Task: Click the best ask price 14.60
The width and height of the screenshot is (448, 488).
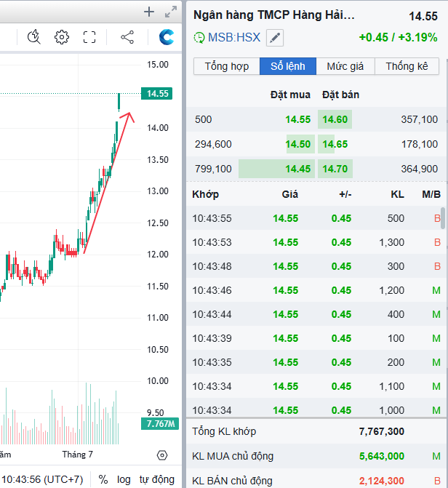Action: click(335, 119)
